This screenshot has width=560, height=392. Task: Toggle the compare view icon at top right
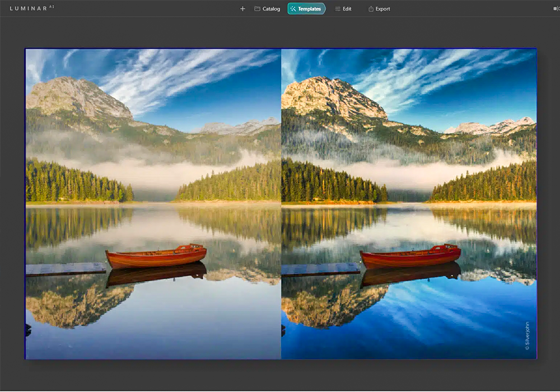[555, 9]
